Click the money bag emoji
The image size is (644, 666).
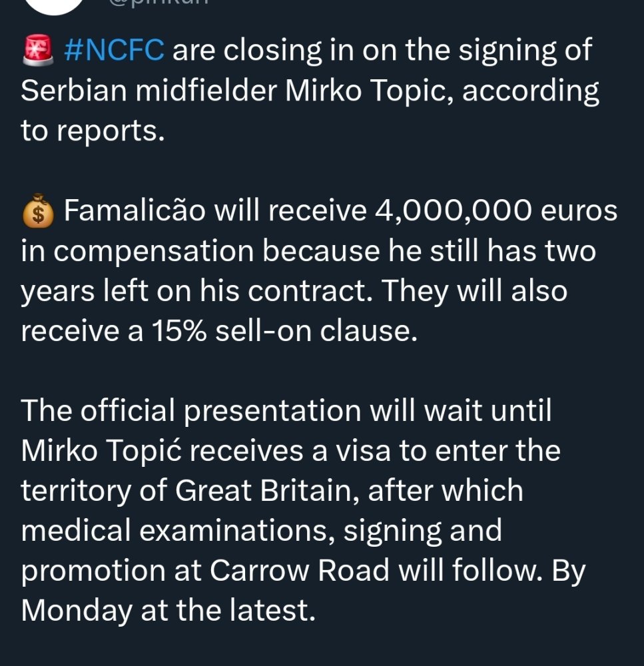point(38,211)
